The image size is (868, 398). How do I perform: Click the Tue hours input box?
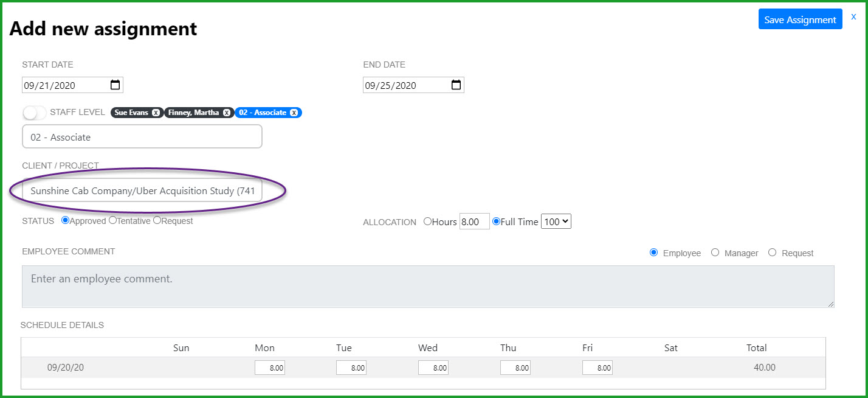351,368
